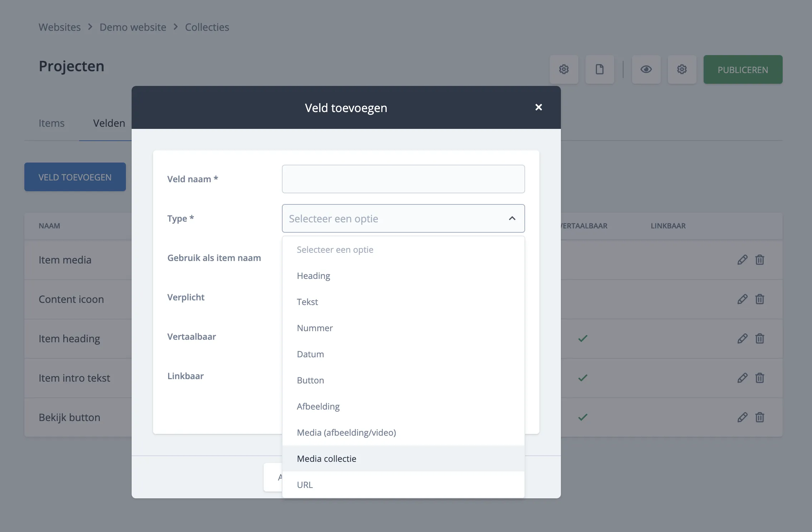The image size is (812, 532).
Task: Choose the Heading type option
Action: pos(313,276)
